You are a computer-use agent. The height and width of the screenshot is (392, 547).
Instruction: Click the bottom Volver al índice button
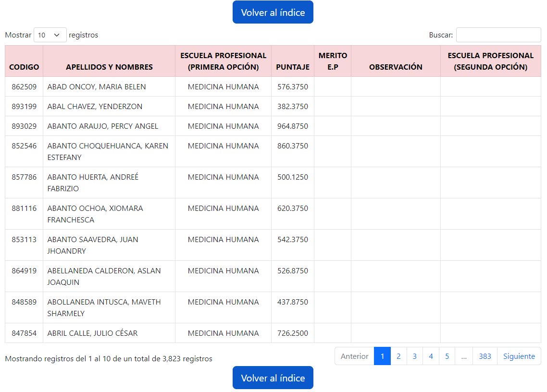click(x=273, y=378)
